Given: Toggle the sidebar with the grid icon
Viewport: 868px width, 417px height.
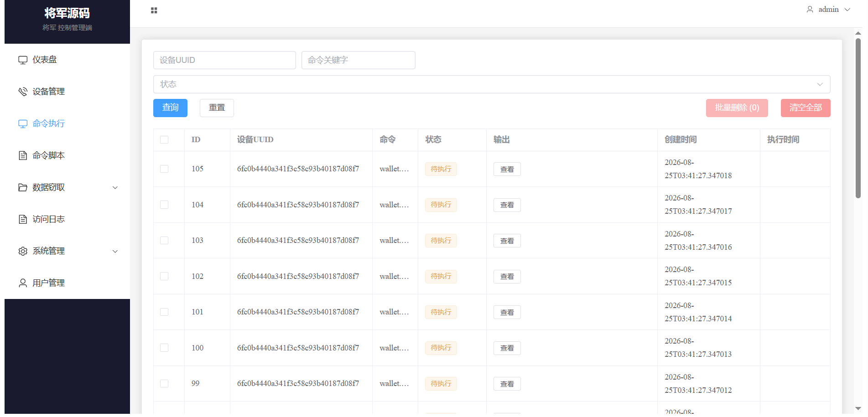Looking at the screenshot, I should point(154,10).
